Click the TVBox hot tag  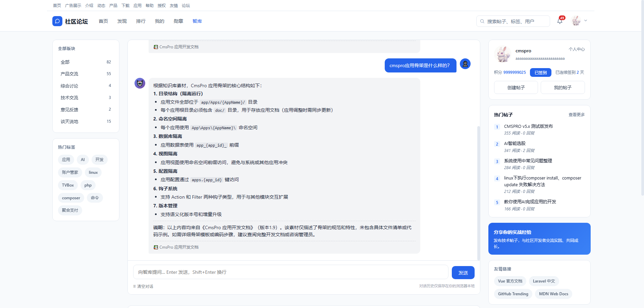coord(68,185)
